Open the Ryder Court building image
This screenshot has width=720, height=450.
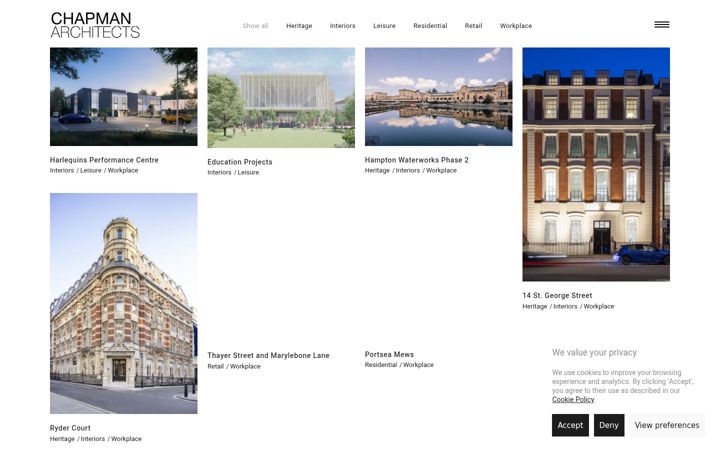(x=124, y=304)
